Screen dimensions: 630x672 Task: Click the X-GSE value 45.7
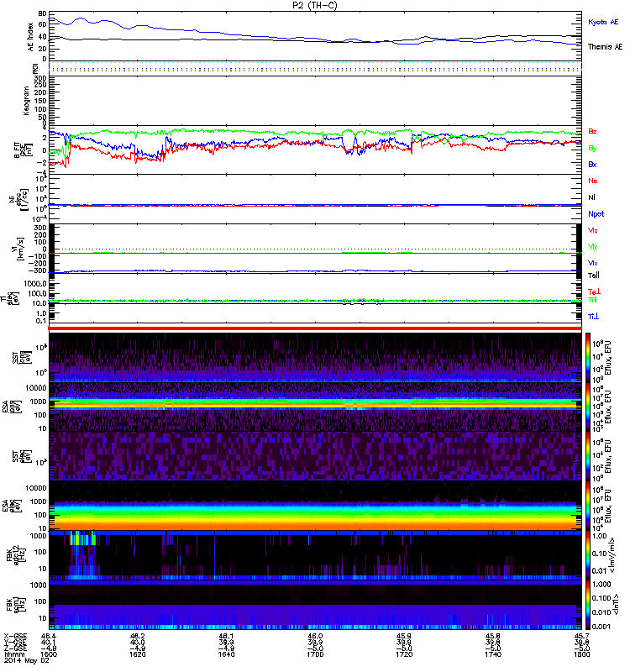tap(581, 636)
